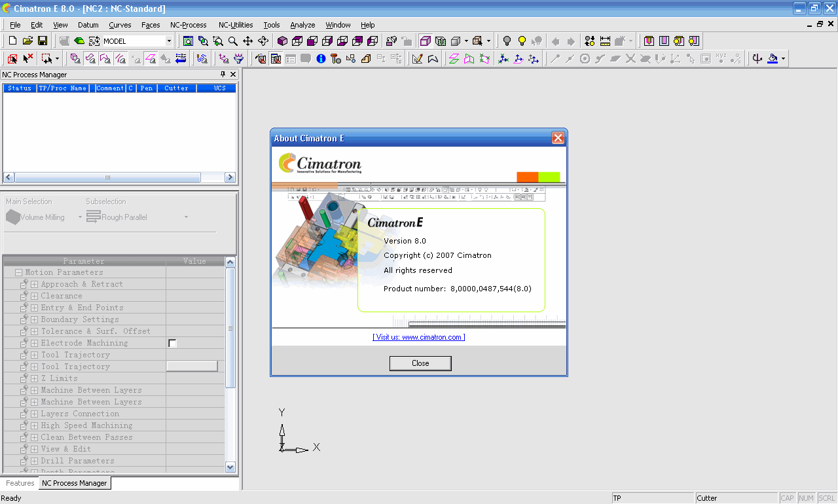Screen dimensions: 838x504
Task: Click the Cutter column header
Action: 177,88
